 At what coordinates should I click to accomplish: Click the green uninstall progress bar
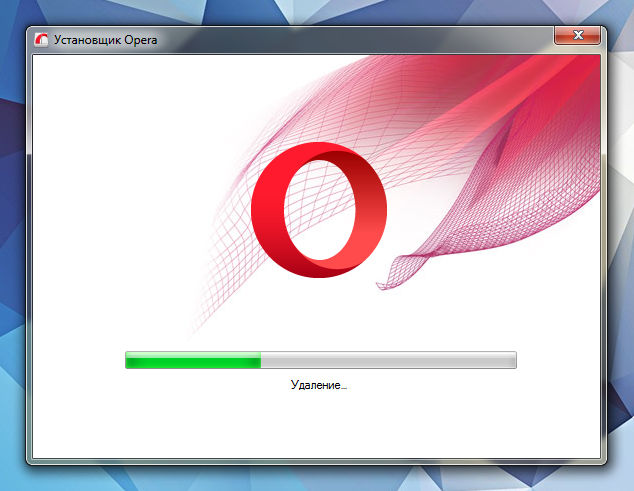point(321,360)
